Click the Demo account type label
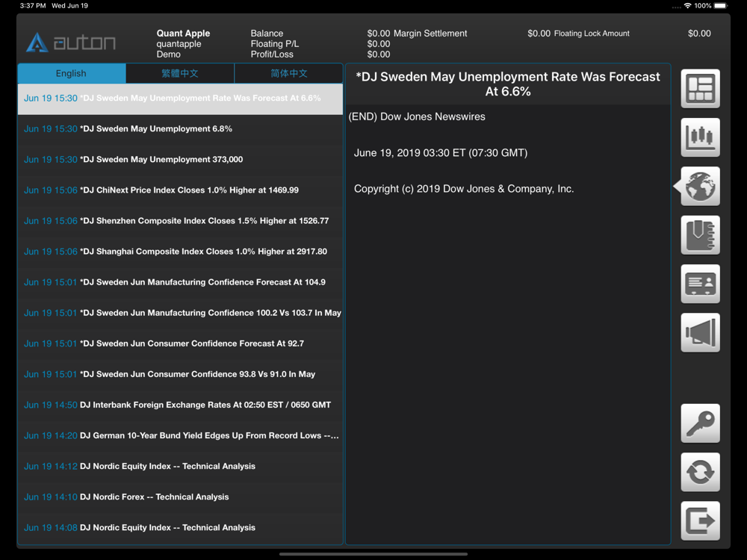 point(168,55)
